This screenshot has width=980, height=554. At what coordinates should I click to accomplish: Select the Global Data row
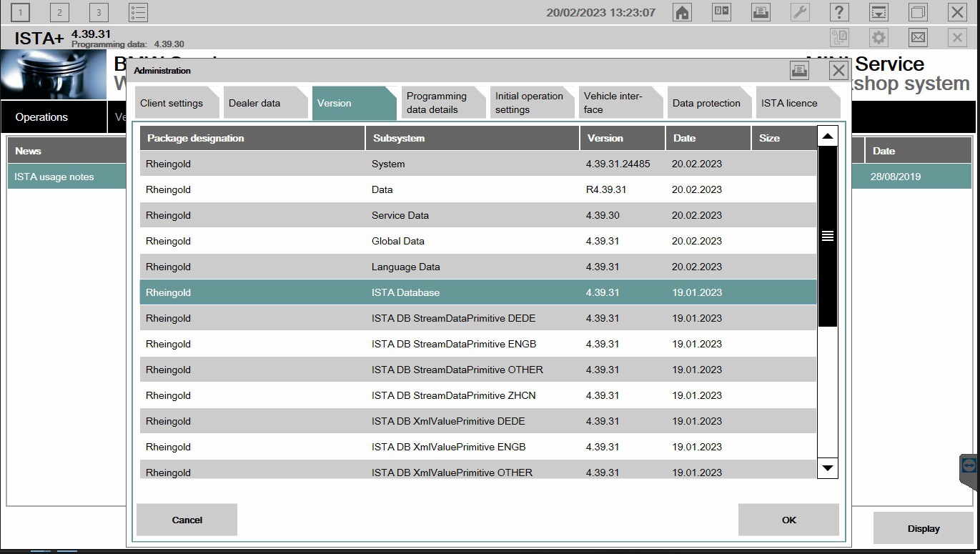tap(477, 241)
